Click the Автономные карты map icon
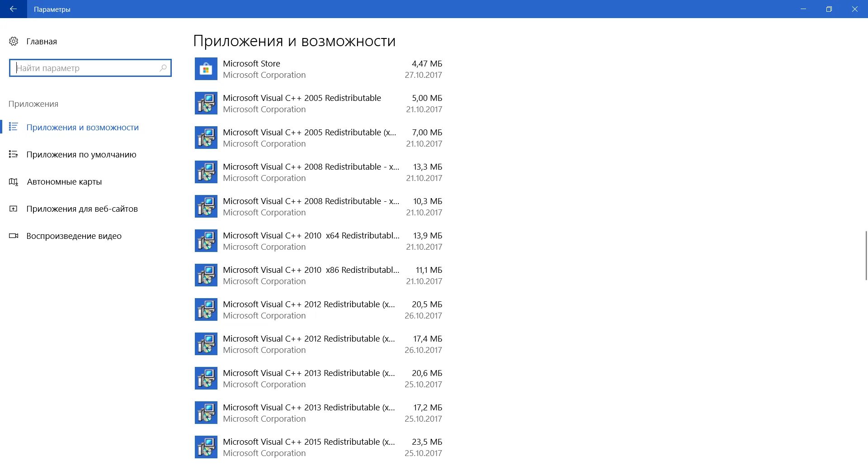 click(x=14, y=181)
